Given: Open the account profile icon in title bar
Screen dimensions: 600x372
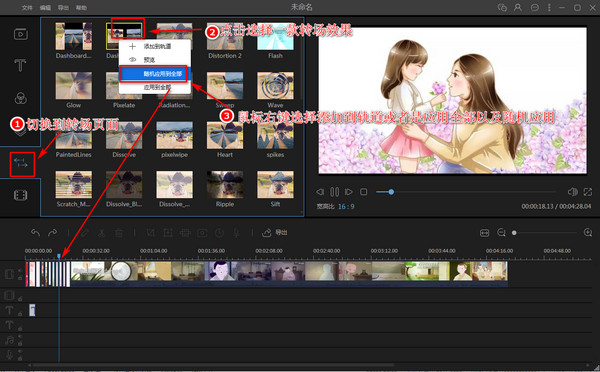Looking at the screenshot, I should click(x=518, y=7).
